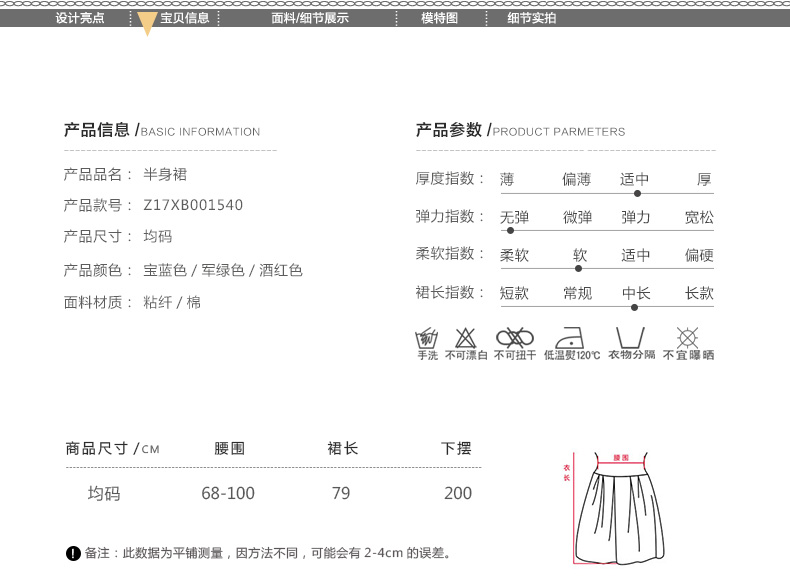This screenshot has height=585, width=790.
Task: Open the 设计亮点 tab
Action: pos(80,18)
